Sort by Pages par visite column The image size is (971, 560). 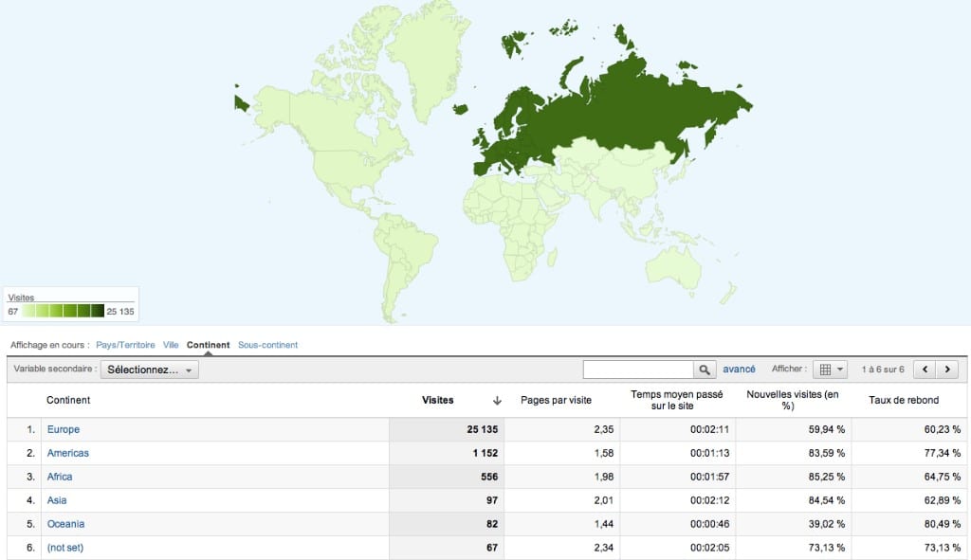[x=556, y=401]
